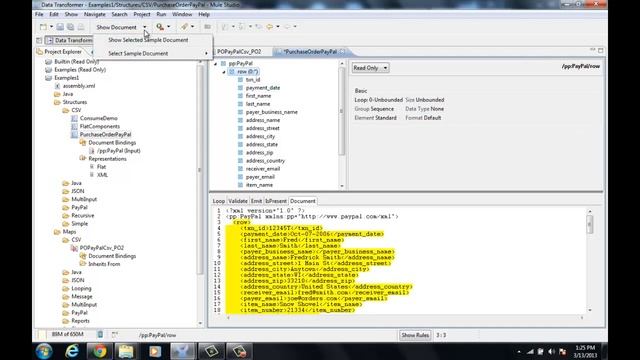Open the Navigate menu
This screenshot has height=360, width=640.
pos(95,14)
